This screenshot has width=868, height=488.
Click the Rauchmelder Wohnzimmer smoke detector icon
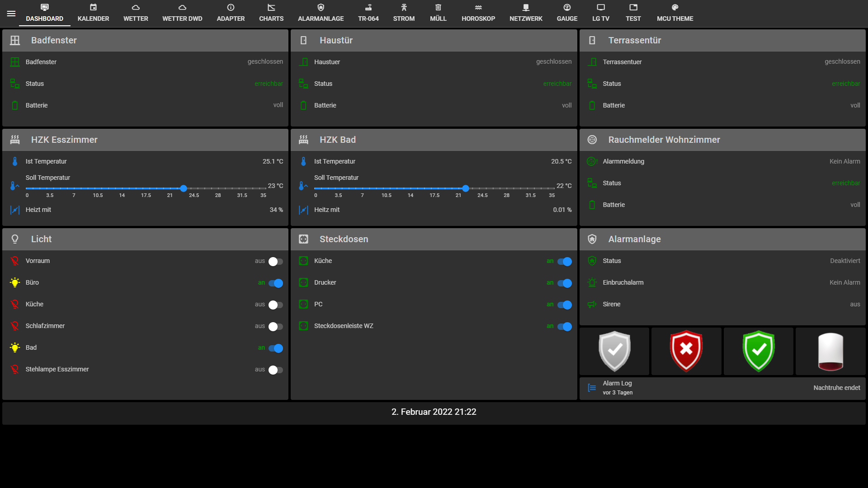pos(592,140)
